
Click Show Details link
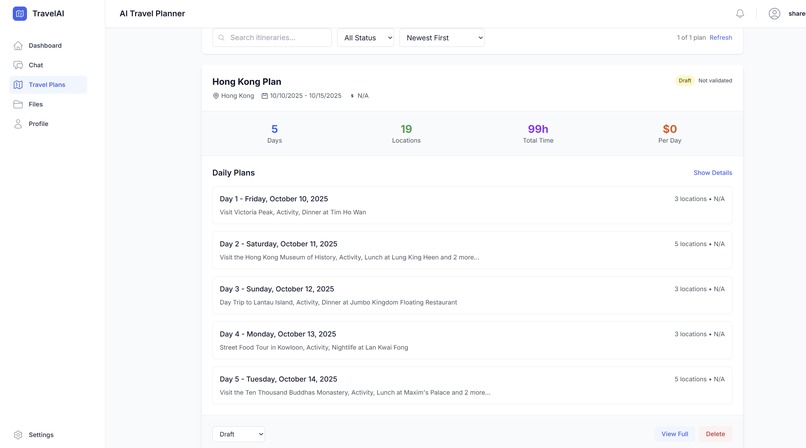(712, 173)
